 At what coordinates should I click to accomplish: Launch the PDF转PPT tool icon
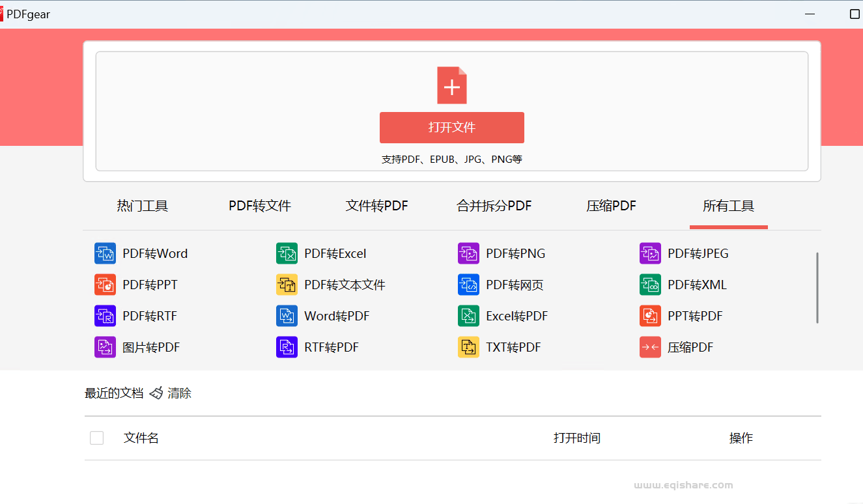105,285
